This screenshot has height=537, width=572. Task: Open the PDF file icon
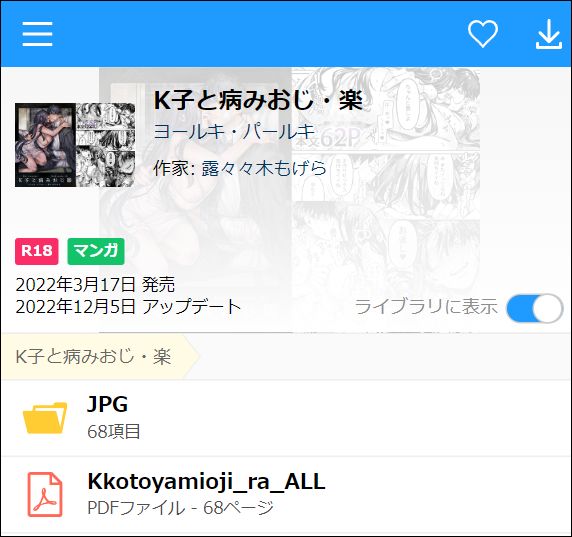(x=45, y=494)
